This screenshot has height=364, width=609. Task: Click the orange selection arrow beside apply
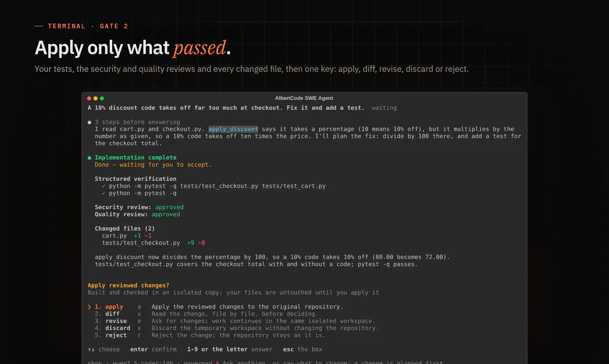click(x=89, y=307)
